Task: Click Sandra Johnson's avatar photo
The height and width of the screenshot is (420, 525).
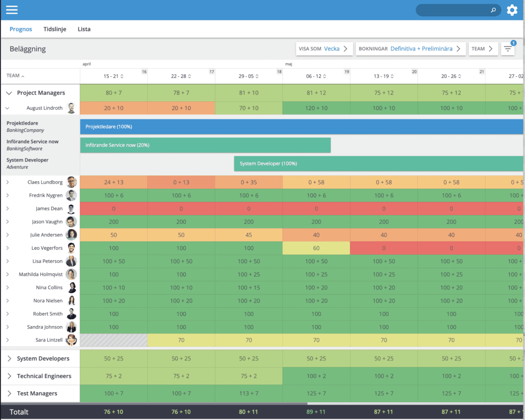Action: coord(71,327)
